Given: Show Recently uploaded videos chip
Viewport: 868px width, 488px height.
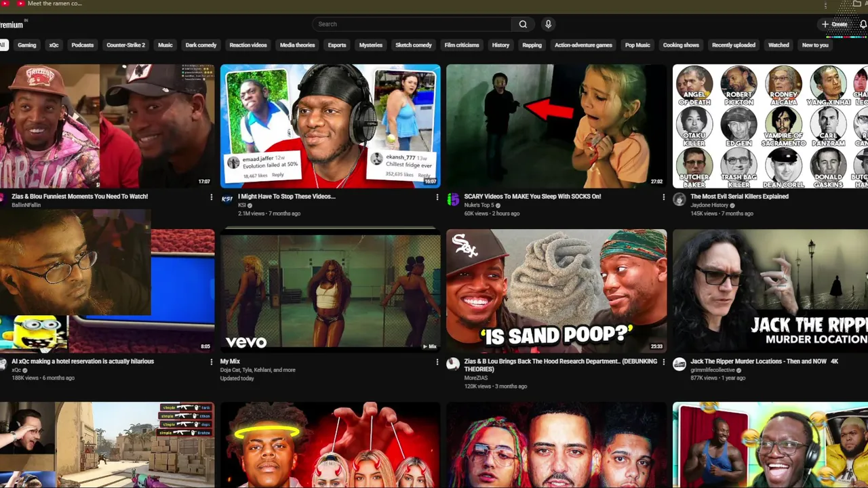Looking at the screenshot, I should coord(734,45).
